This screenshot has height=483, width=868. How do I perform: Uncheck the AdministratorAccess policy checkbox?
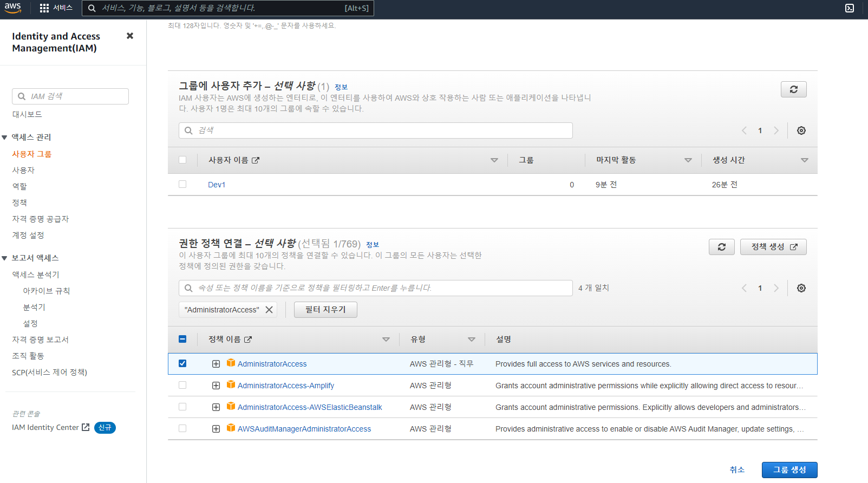[182, 363]
